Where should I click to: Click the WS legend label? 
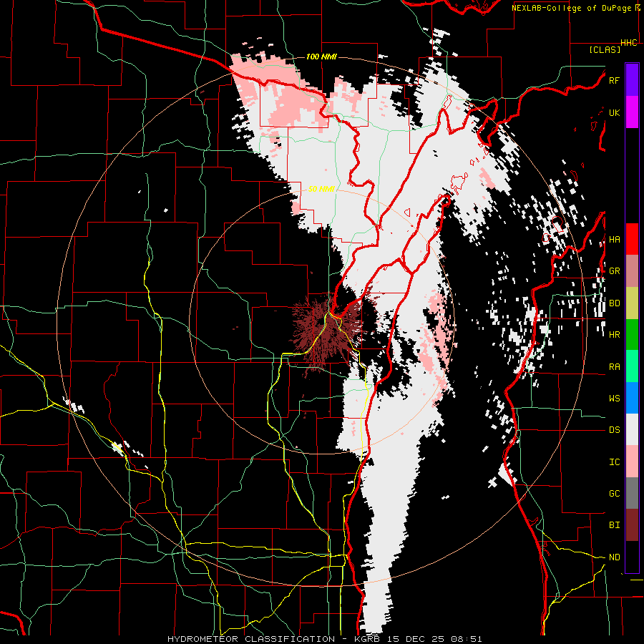tap(614, 399)
